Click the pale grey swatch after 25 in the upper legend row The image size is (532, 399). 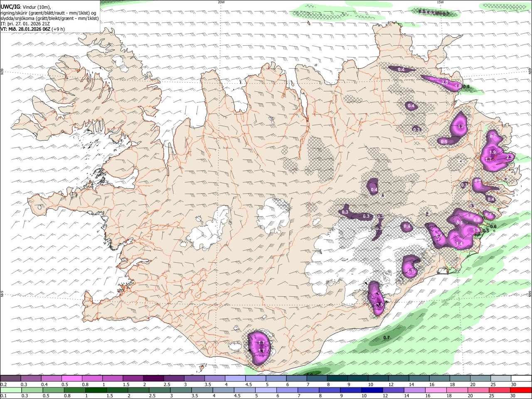[501, 378]
